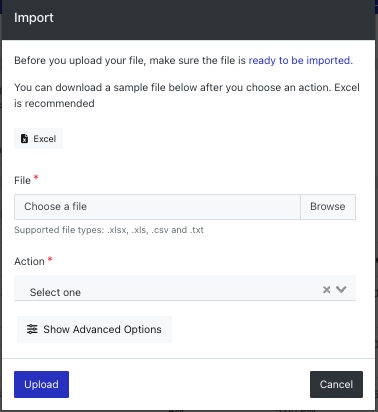Click the 'Choose a file' input field
Image resolution: width=378 pixels, height=412 pixels.
pyautogui.click(x=157, y=207)
